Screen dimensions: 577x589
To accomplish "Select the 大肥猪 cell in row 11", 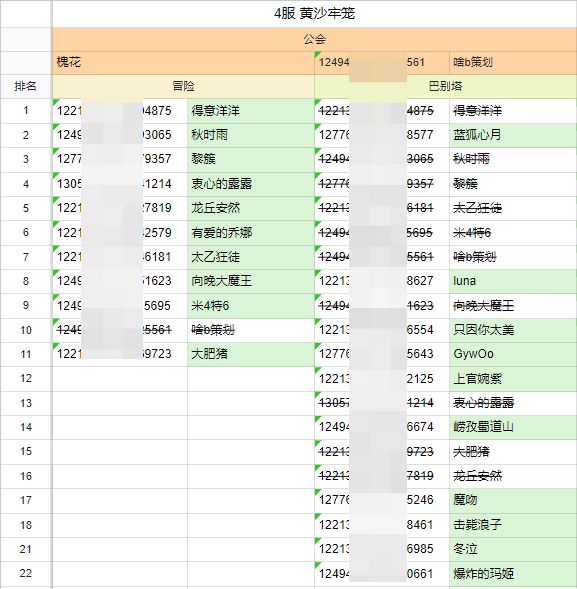I will point(251,354).
